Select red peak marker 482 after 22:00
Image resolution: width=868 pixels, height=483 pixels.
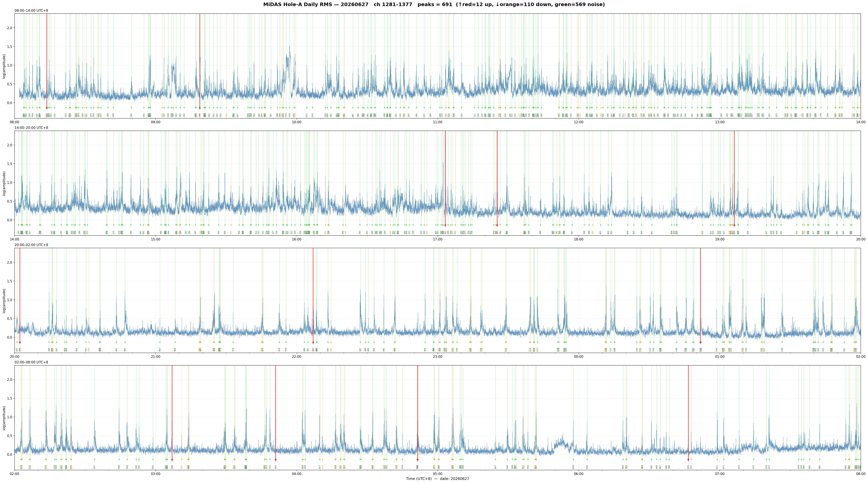click(313, 342)
